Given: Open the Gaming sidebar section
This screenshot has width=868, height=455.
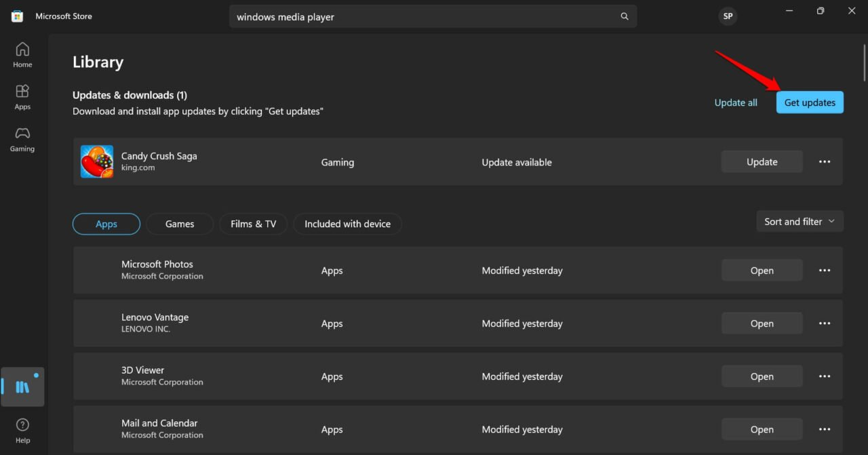Looking at the screenshot, I should (22, 139).
